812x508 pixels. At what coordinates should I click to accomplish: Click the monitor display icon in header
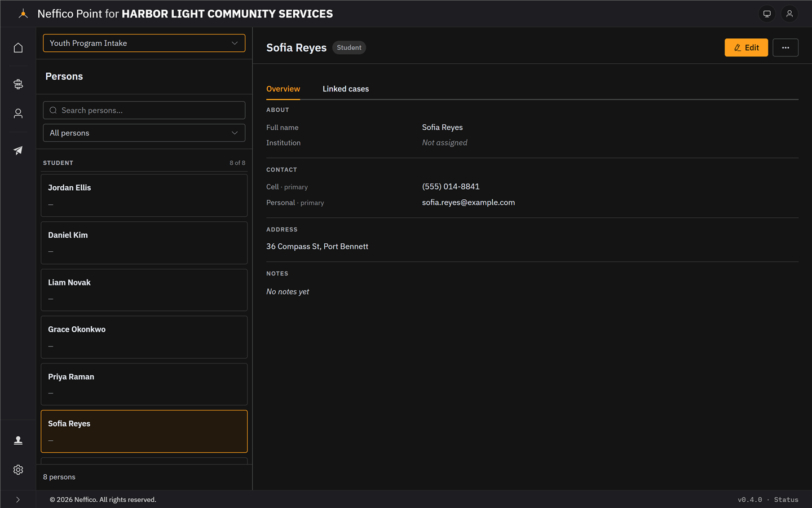[767, 14]
